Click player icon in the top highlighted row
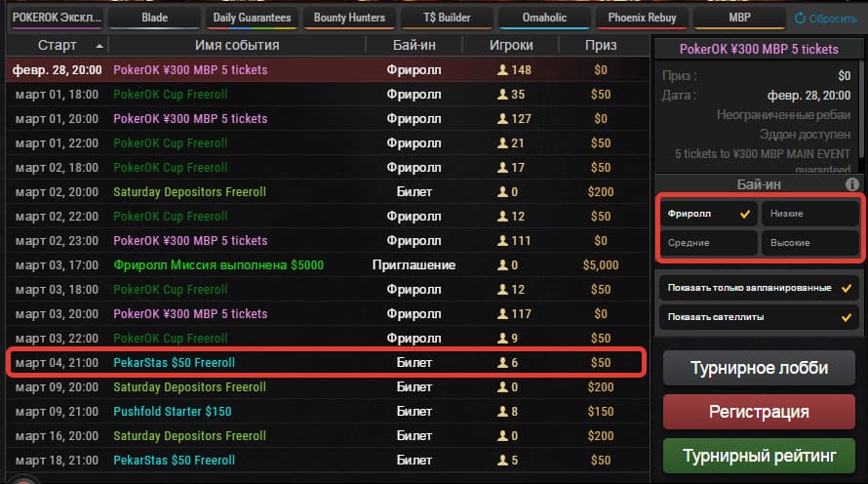Viewport: 868px width, 484px height. (502, 70)
